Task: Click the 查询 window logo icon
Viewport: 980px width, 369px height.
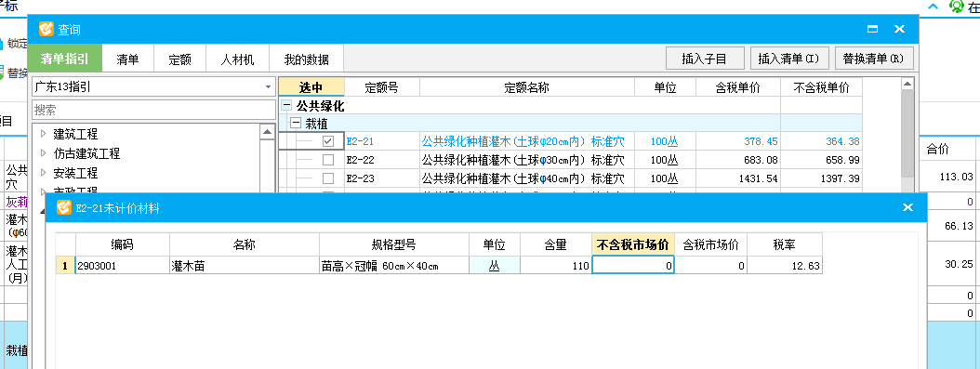Action: [46, 30]
